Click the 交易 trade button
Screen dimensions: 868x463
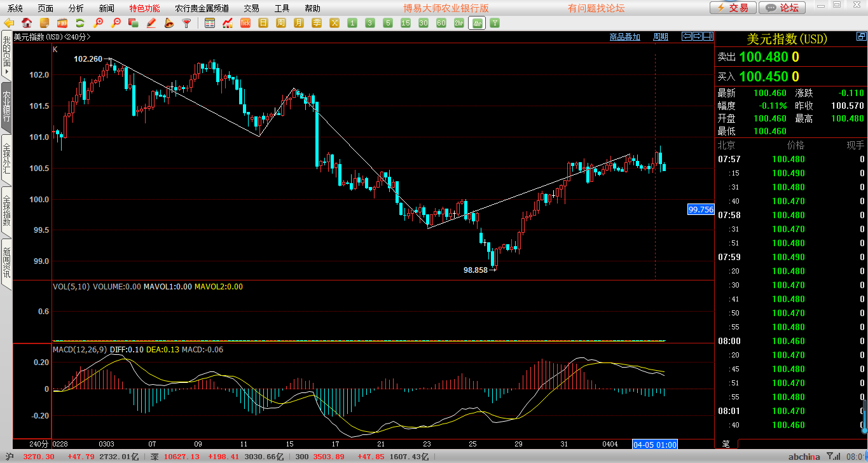tap(733, 8)
